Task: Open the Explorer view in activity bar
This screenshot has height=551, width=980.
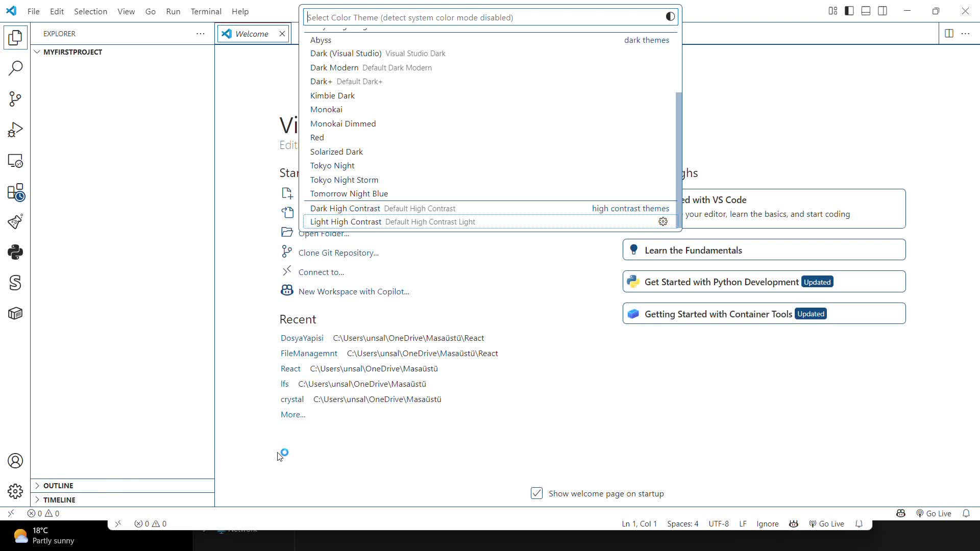Action: 15,37
